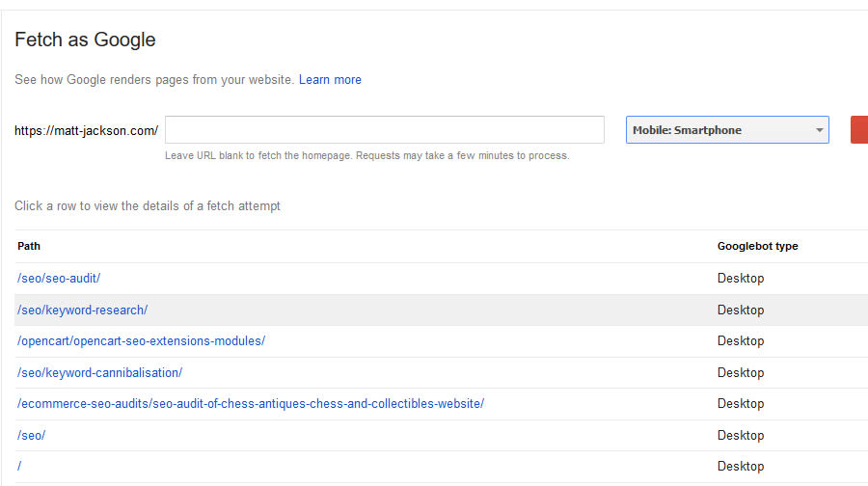Open the /seo/ path link
868x486 pixels.
(x=32, y=435)
